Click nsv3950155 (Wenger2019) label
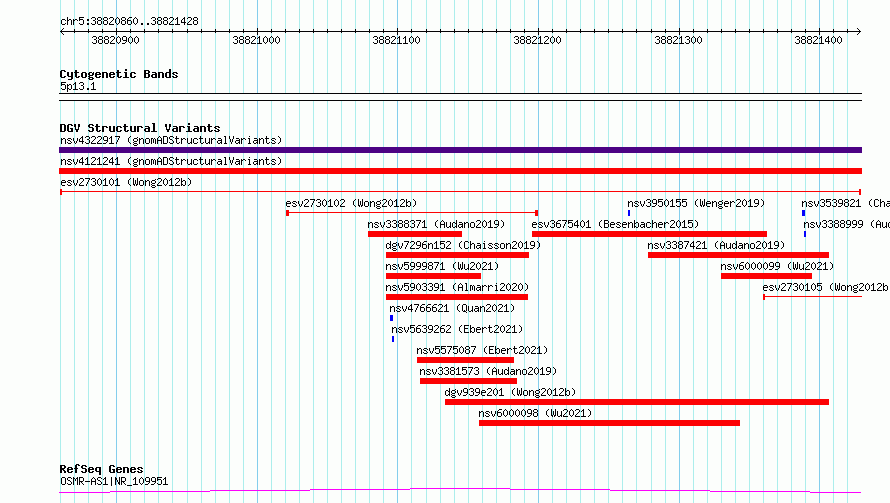This screenshot has height=503, width=890. pyautogui.click(x=696, y=203)
